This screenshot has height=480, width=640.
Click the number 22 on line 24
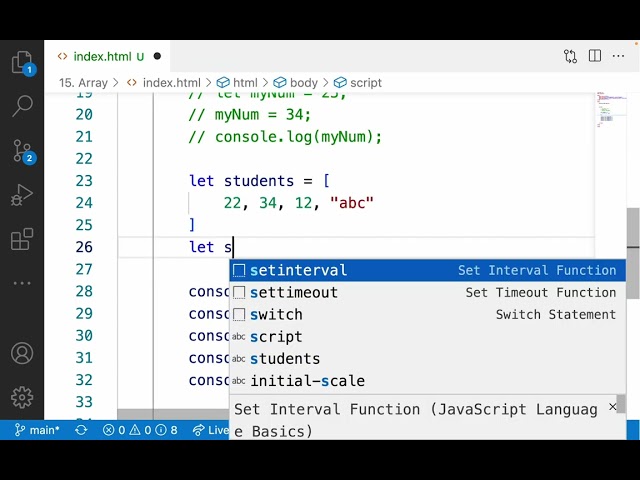(x=232, y=202)
